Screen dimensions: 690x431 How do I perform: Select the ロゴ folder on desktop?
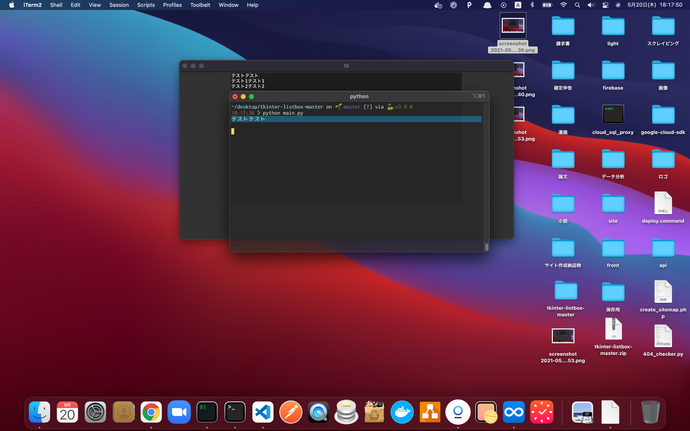coord(663,164)
